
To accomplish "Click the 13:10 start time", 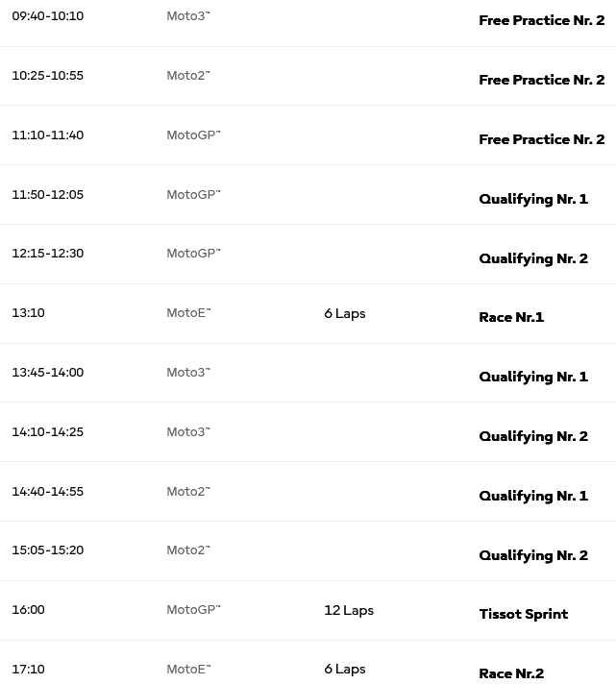I will [29, 313].
